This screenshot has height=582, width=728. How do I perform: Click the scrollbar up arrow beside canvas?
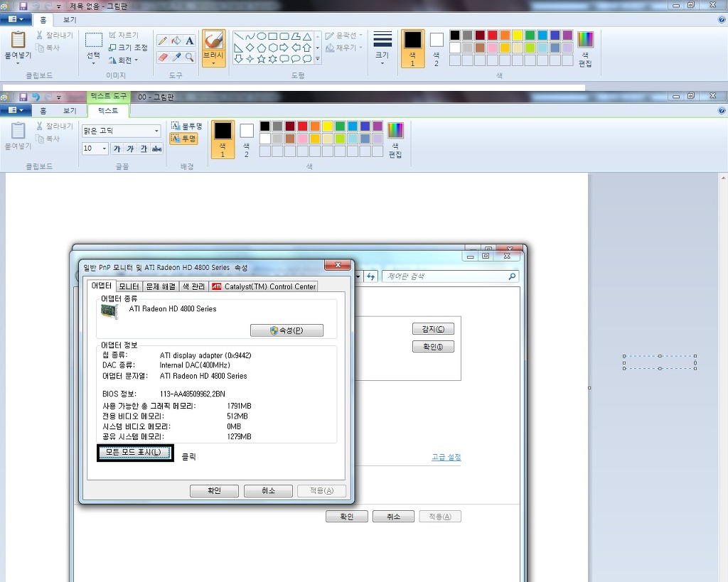(x=723, y=178)
